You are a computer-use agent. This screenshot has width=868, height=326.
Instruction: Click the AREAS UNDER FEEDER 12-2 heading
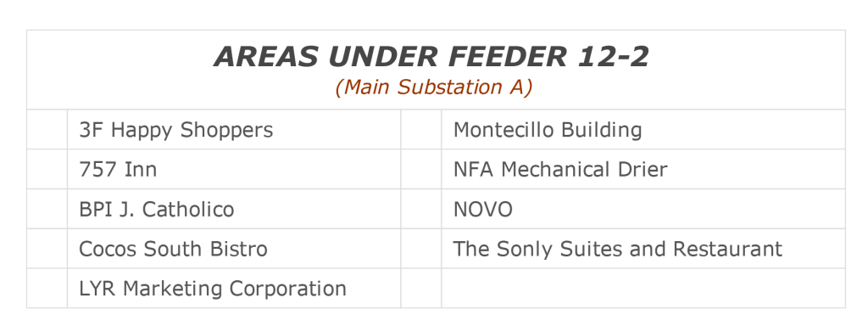[431, 57]
